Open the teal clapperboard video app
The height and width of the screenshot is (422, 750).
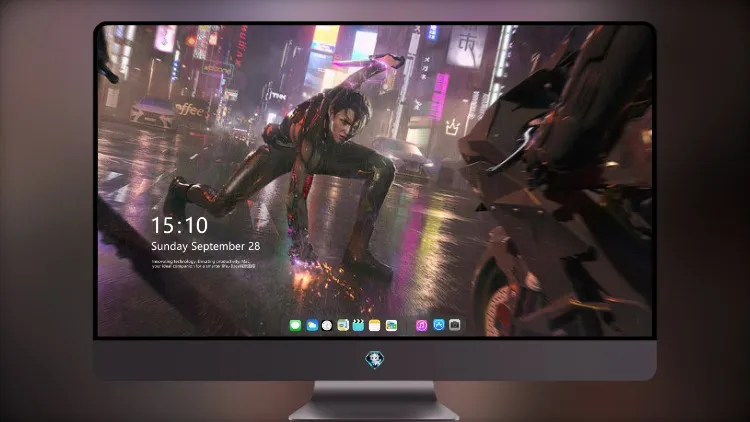coord(358,326)
